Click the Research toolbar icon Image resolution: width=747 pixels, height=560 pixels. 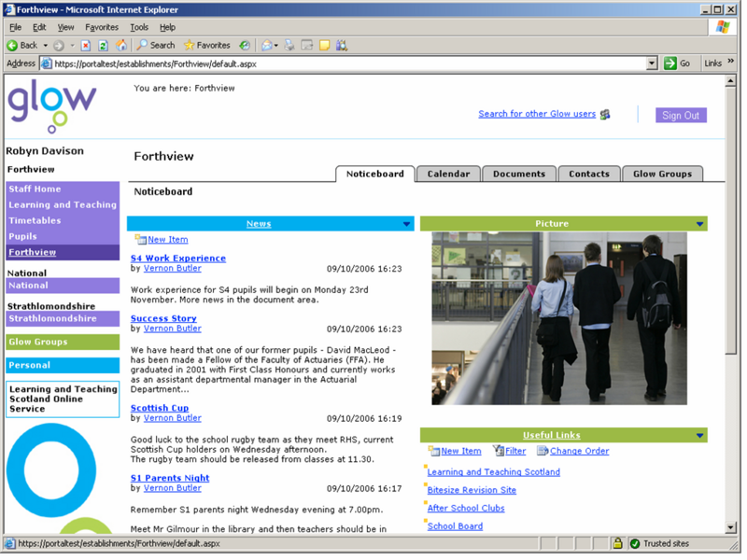click(342, 46)
